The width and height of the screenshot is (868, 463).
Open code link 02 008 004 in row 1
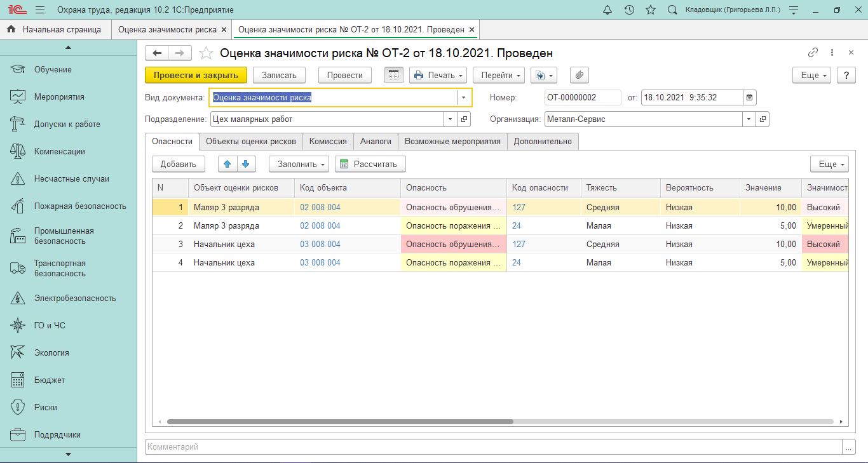coord(320,207)
